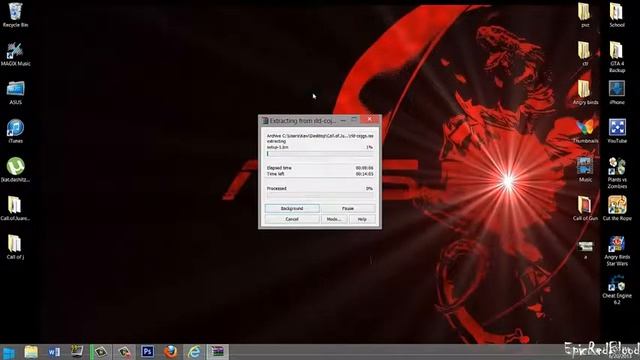Select the Angry Birds Star Wars shortcut
This screenshot has width=640, height=360.
(617, 251)
